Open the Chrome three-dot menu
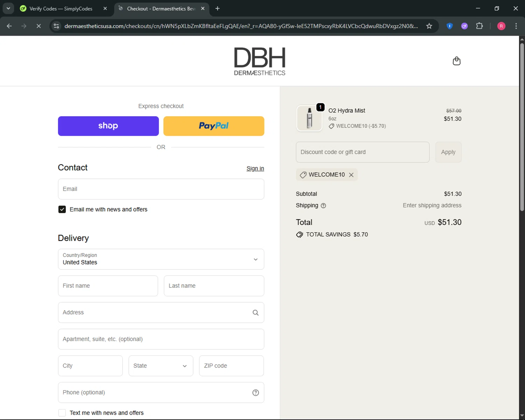The width and height of the screenshot is (525, 420). tap(516, 26)
